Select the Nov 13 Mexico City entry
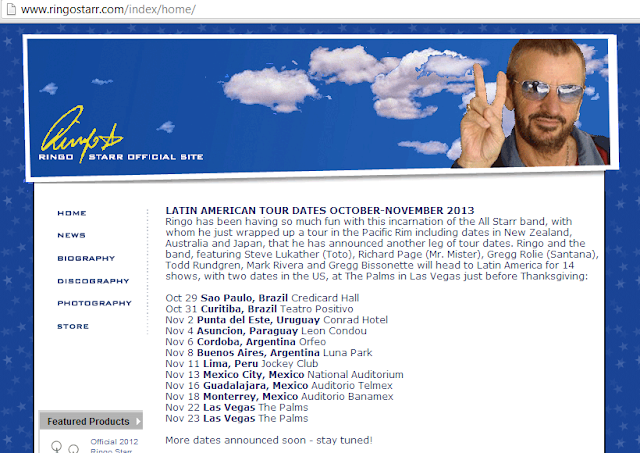Image resolution: width=640 pixels, height=453 pixels. point(284,375)
